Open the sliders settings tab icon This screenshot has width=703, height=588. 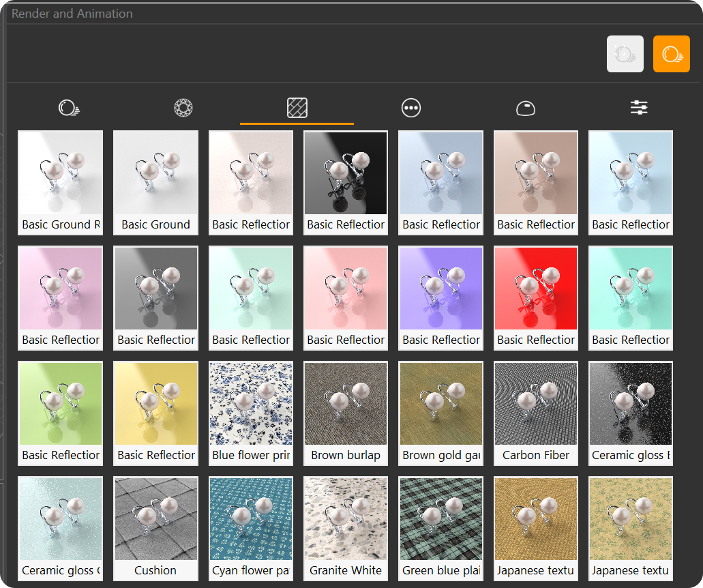point(639,108)
